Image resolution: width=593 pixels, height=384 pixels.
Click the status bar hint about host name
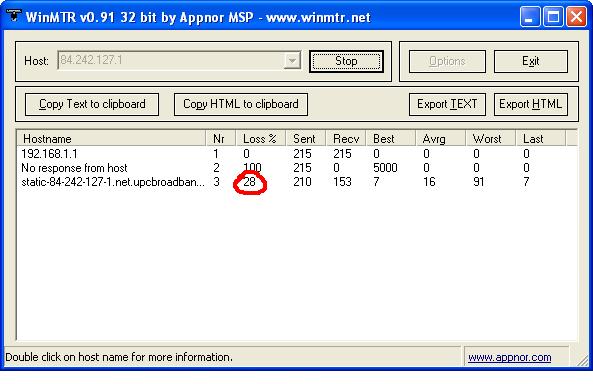[x=119, y=357]
